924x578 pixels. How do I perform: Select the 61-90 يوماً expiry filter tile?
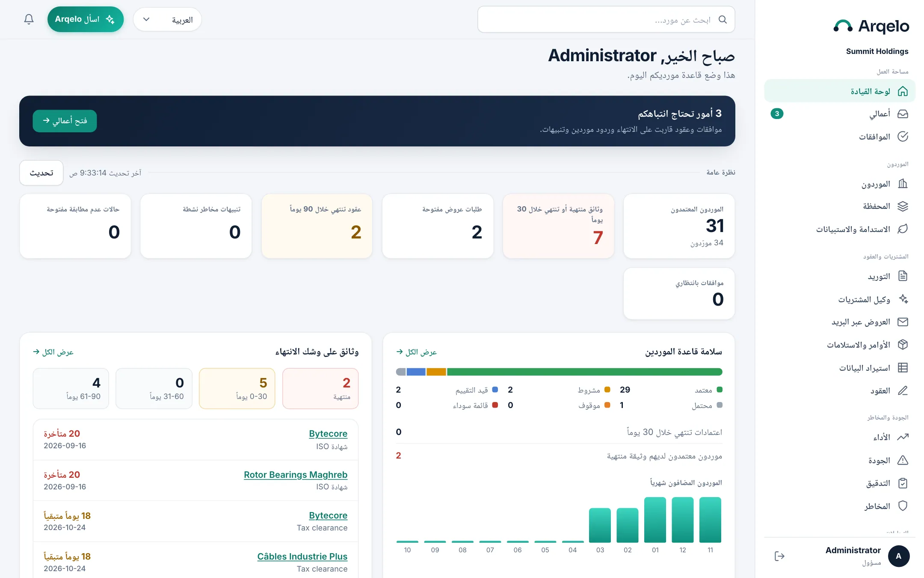coord(71,388)
